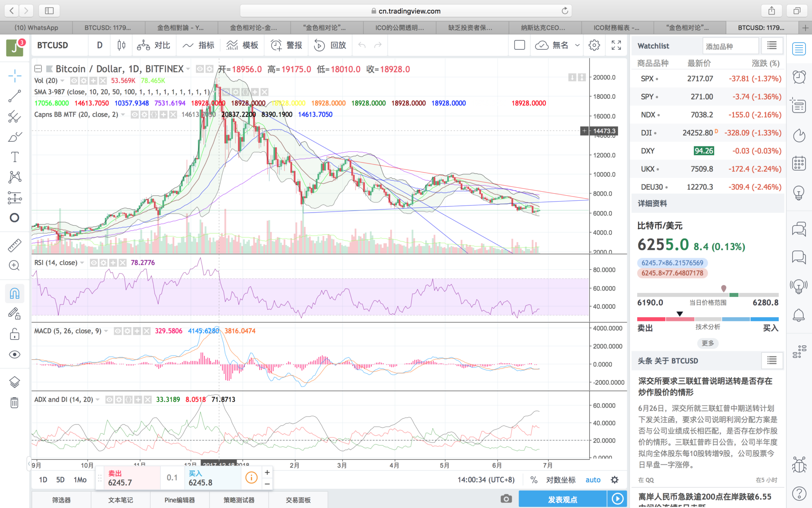Set chart range to 1D
Viewport: 812px width, 508px height.
[43, 480]
